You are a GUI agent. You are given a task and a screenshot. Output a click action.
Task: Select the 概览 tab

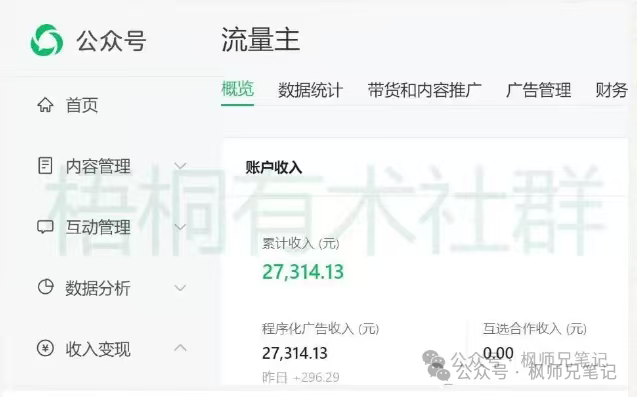coord(238,89)
